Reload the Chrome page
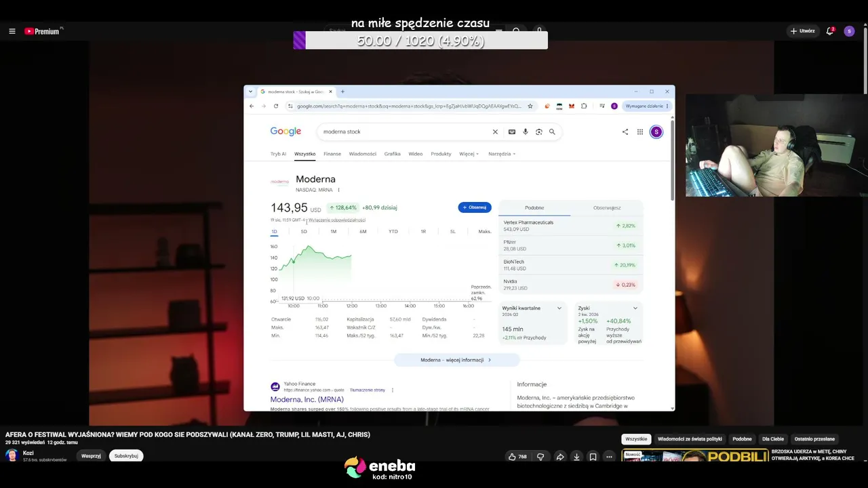 [x=276, y=106]
